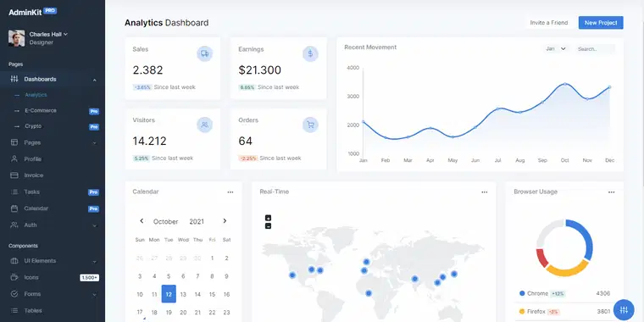Expand the Auth sidebar chevron
This screenshot has height=322, width=644.
(94, 225)
